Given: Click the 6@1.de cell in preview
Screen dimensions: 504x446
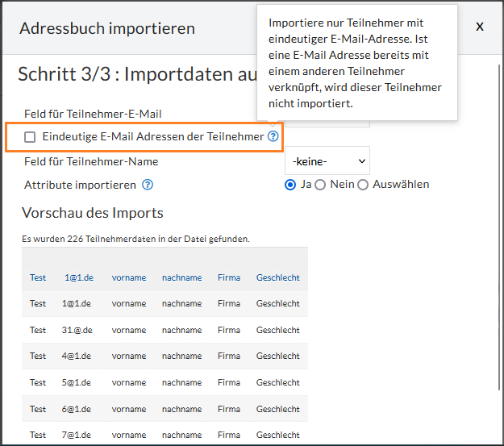Looking at the screenshot, I should (x=77, y=409).
